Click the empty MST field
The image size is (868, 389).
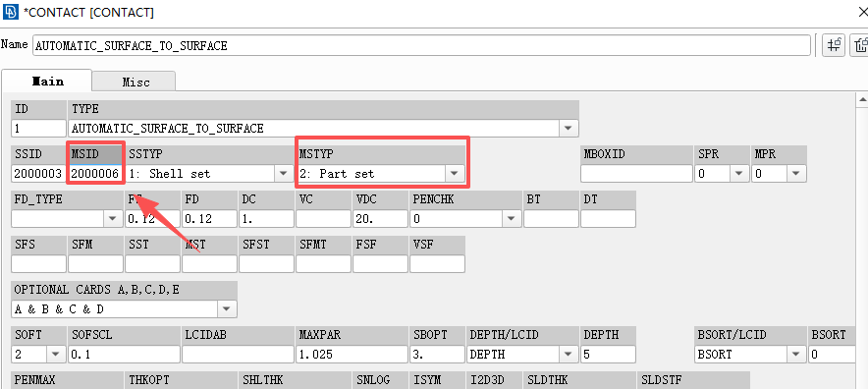pyautogui.click(x=209, y=264)
